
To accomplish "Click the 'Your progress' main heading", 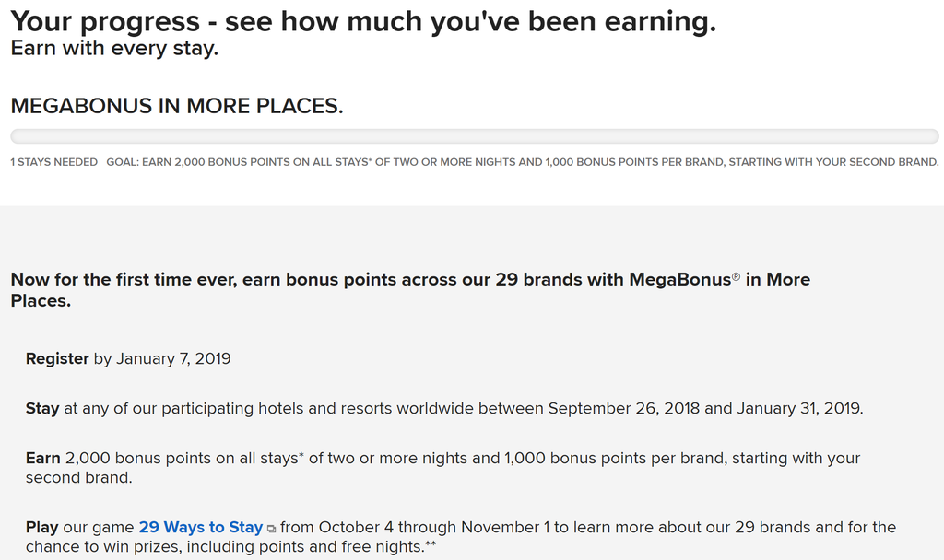I will 363,22.
